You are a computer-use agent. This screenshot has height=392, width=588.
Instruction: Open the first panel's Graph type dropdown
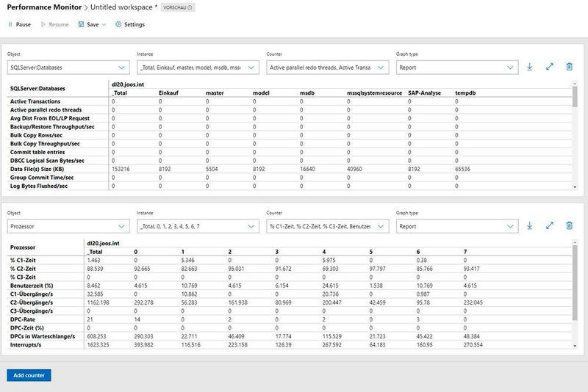click(x=457, y=68)
